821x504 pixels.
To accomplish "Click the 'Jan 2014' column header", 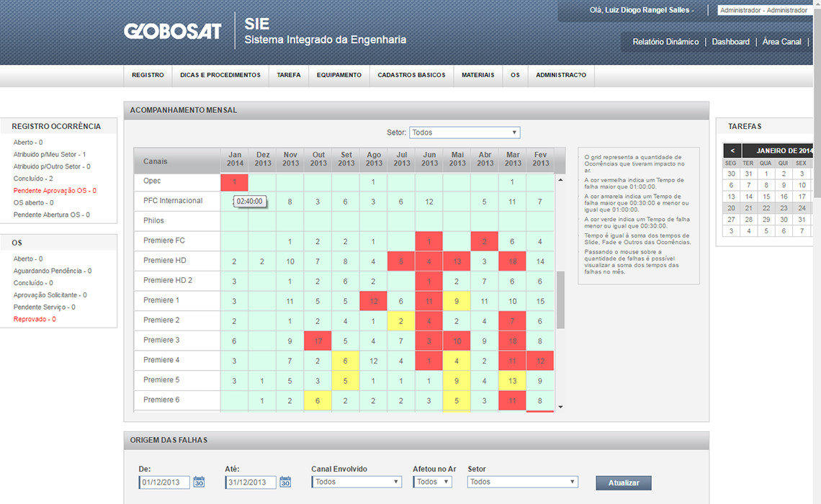I will coord(235,159).
